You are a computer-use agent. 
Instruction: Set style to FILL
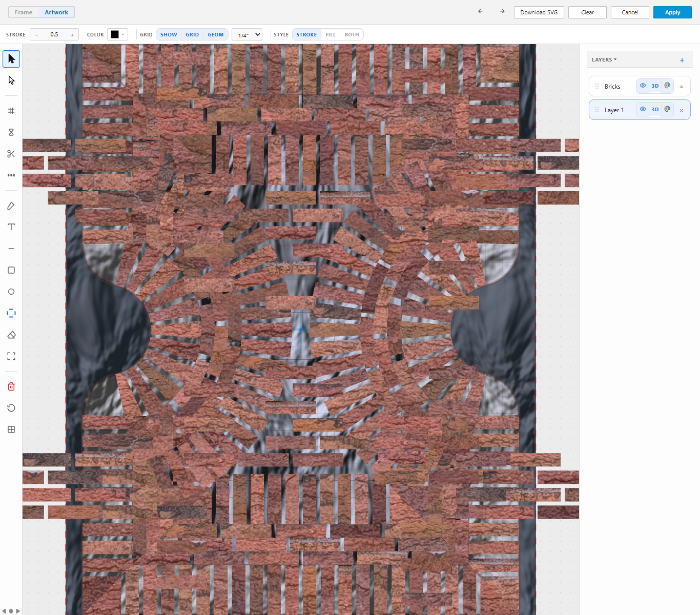tap(331, 34)
